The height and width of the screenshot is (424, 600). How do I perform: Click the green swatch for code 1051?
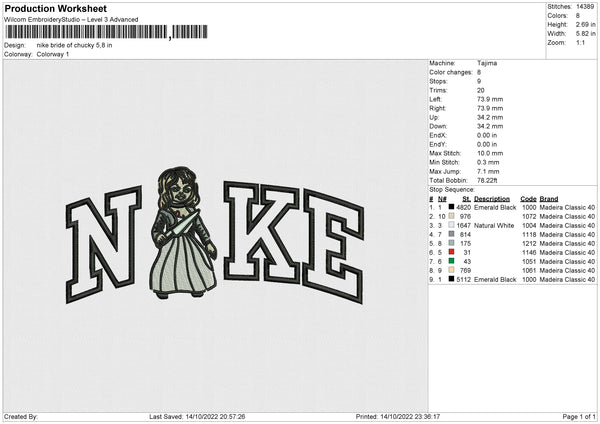coord(452,261)
